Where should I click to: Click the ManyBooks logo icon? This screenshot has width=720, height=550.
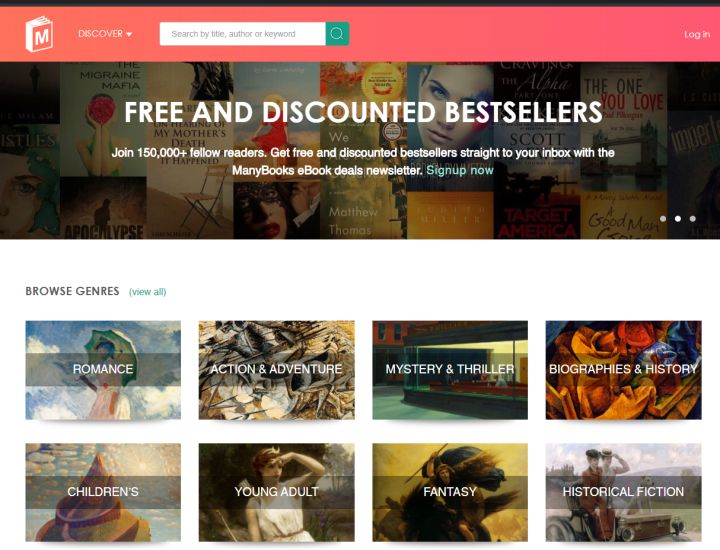[x=39, y=34]
